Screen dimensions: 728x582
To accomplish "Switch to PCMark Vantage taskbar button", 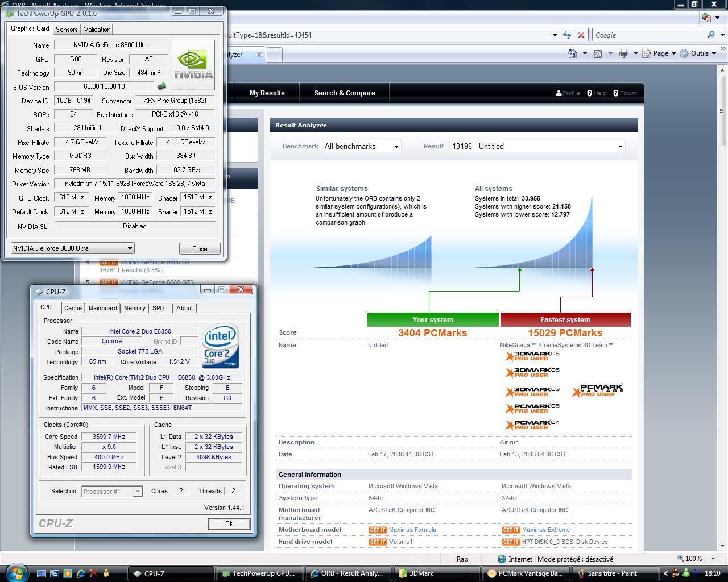I will click(x=527, y=573).
